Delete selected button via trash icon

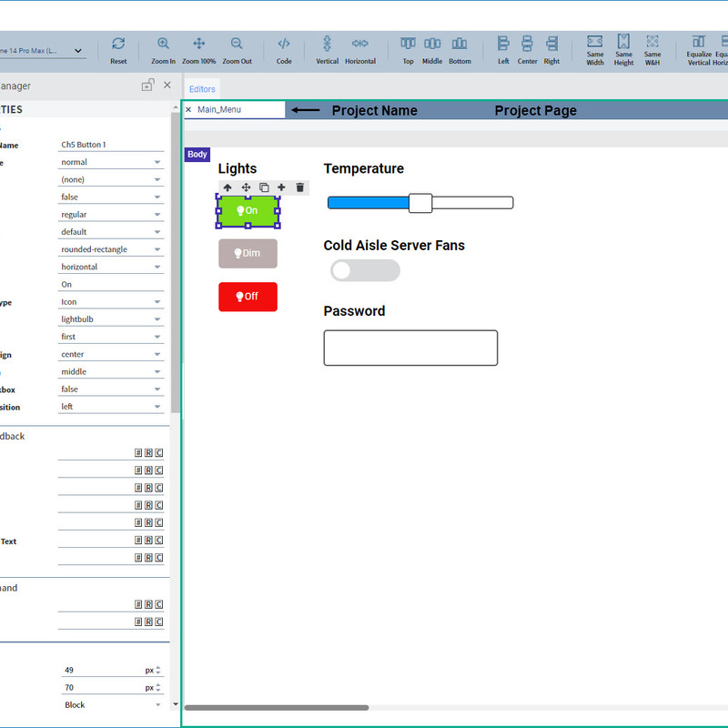click(299, 187)
